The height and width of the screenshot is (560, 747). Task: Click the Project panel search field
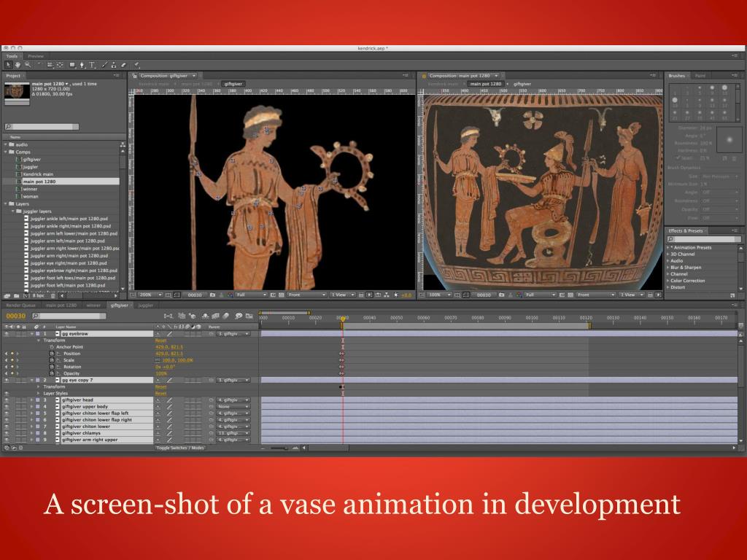42,127
